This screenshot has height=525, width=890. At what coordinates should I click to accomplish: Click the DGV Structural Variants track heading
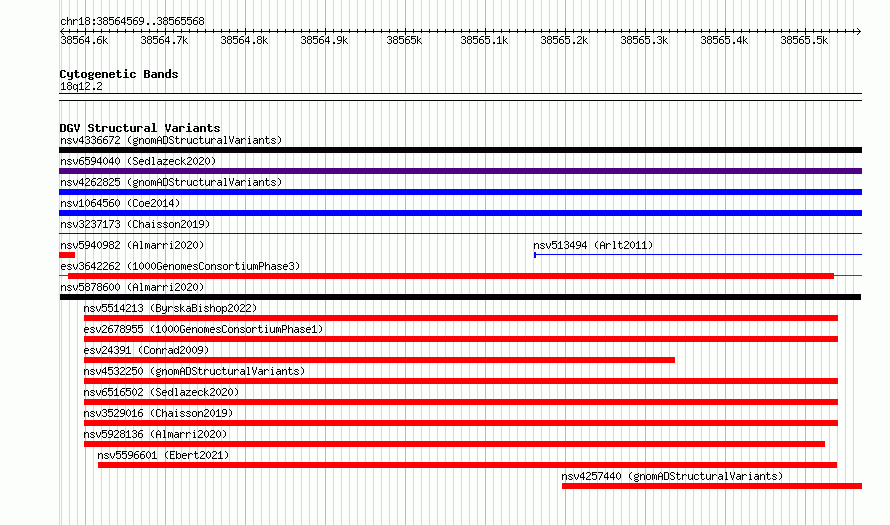pos(140,128)
